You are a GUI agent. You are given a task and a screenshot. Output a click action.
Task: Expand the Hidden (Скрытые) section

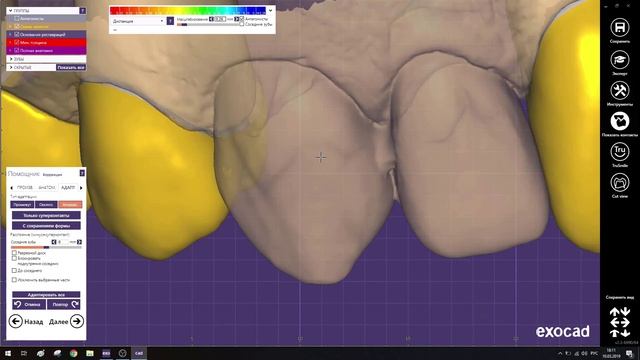[11, 67]
